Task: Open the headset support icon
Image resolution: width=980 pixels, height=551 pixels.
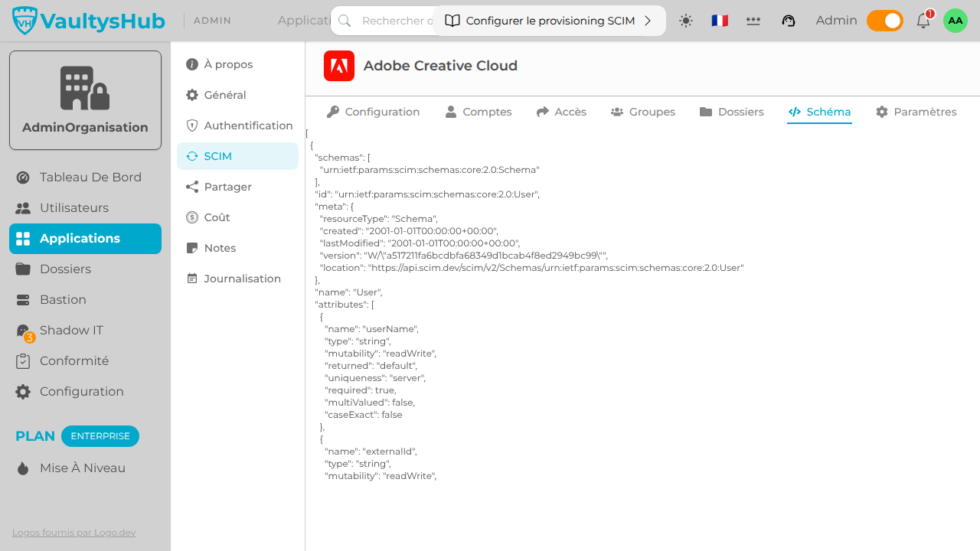Action: point(789,21)
